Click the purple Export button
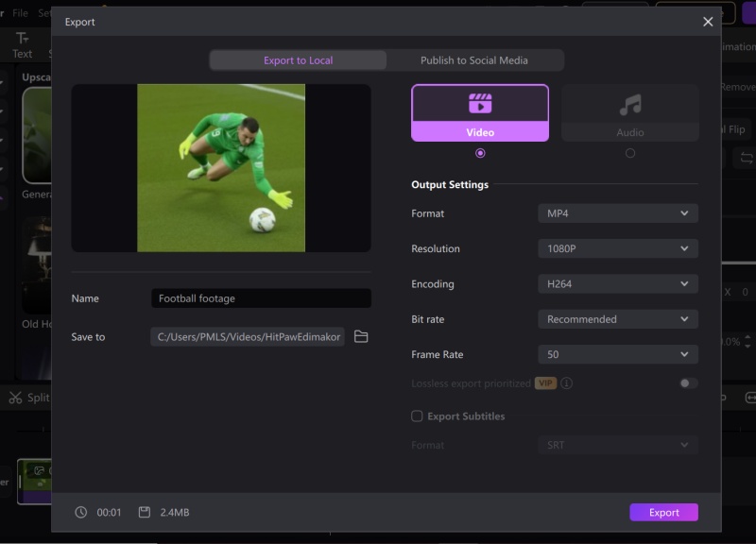The image size is (756, 544). 663,512
